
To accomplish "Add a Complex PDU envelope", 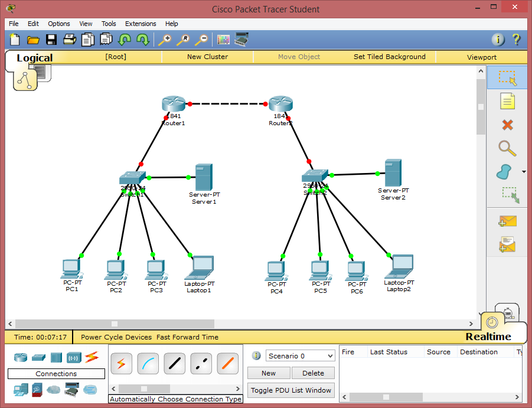I will point(508,244).
